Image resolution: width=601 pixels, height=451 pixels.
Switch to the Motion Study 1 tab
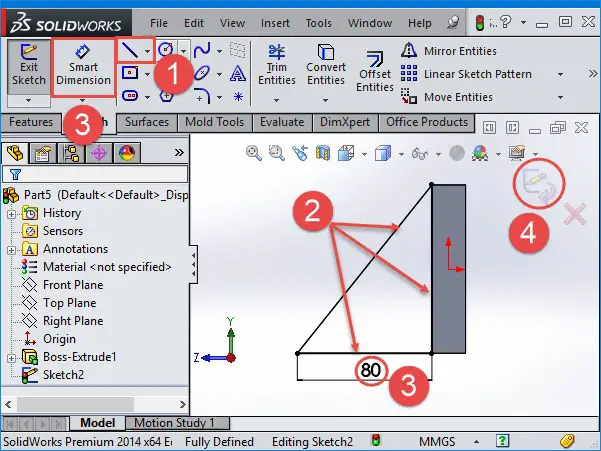click(178, 423)
